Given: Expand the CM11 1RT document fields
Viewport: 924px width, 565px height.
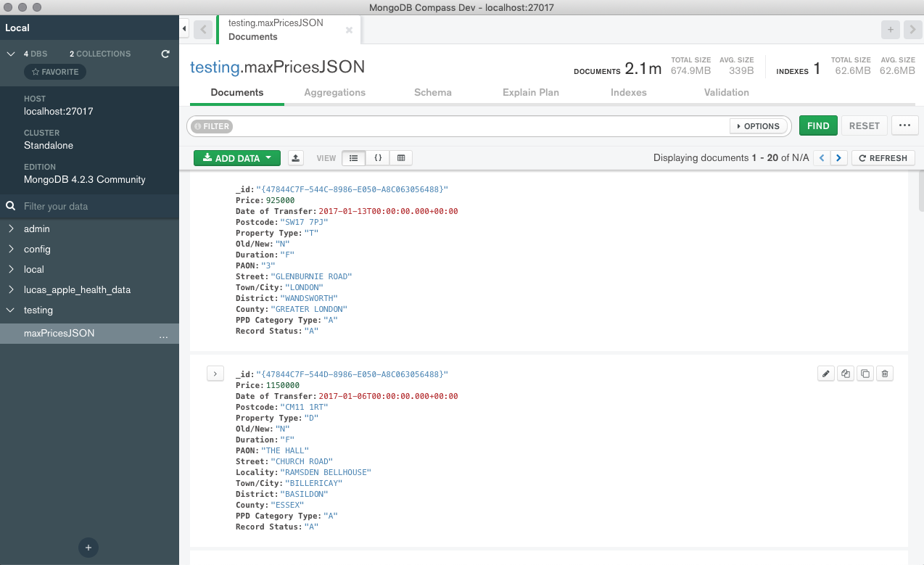Looking at the screenshot, I should [215, 374].
